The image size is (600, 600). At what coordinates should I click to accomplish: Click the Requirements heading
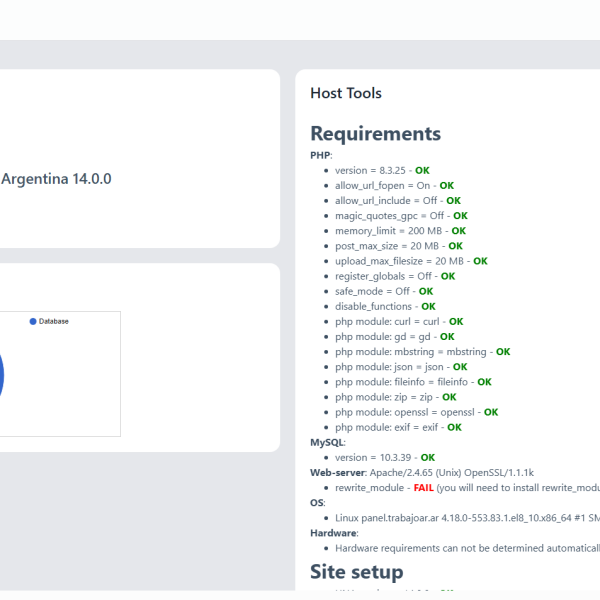pos(375,133)
